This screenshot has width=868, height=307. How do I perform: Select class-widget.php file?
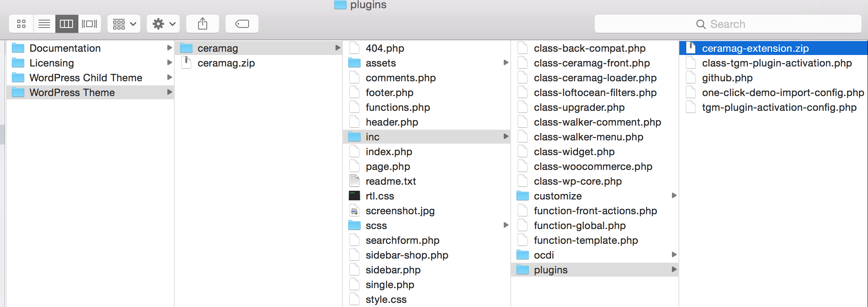594,151
